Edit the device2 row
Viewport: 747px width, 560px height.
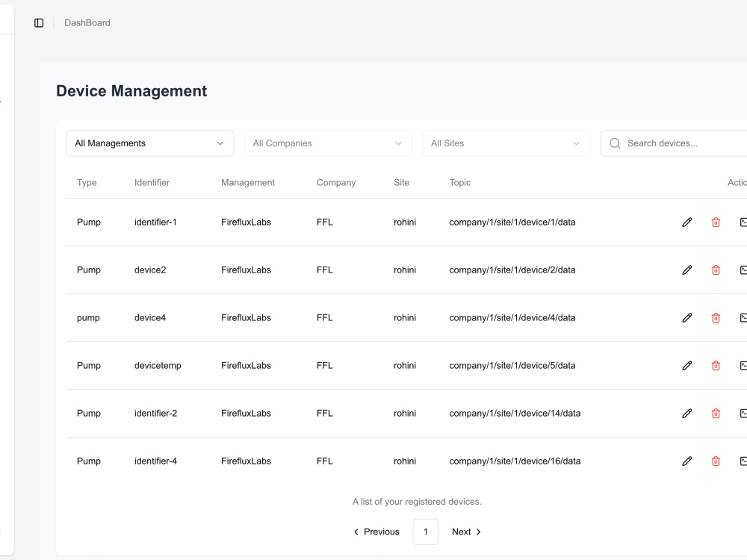[686, 270]
